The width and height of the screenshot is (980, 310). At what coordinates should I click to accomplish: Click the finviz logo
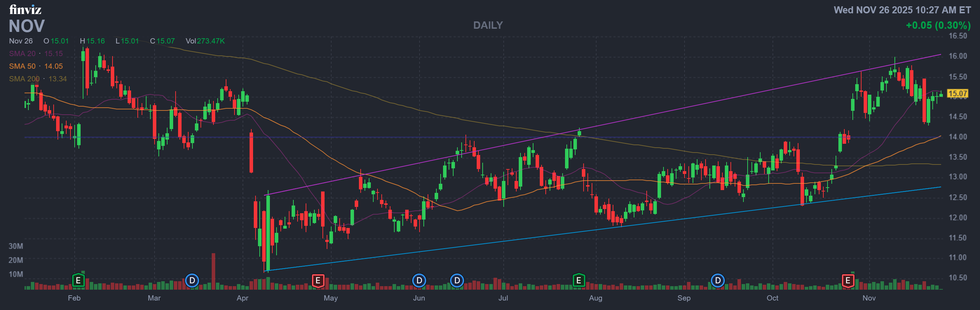coord(25,9)
